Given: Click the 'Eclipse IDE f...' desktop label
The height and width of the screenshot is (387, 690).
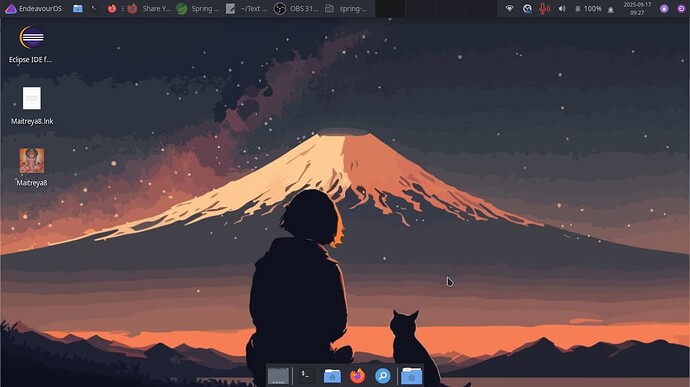Looking at the screenshot, I should (x=31, y=59).
